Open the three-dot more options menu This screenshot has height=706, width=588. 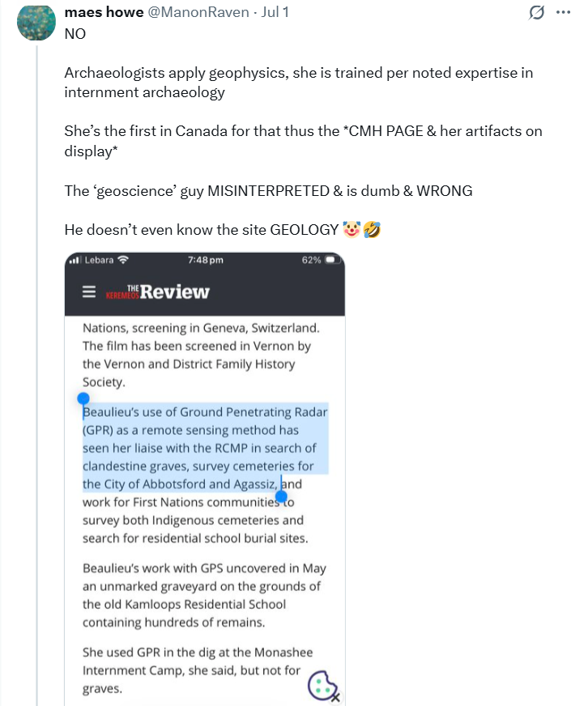(563, 13)
